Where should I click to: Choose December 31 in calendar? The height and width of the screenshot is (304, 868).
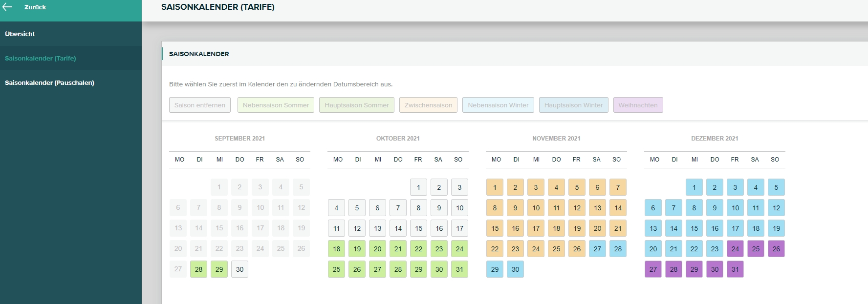[x=735, y=269]
